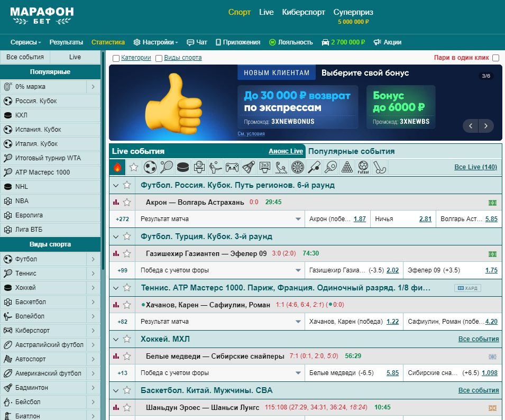Screen dimensions: 505x420
Task: Filter live events by hockey puck icon
Action: [183, 167]
